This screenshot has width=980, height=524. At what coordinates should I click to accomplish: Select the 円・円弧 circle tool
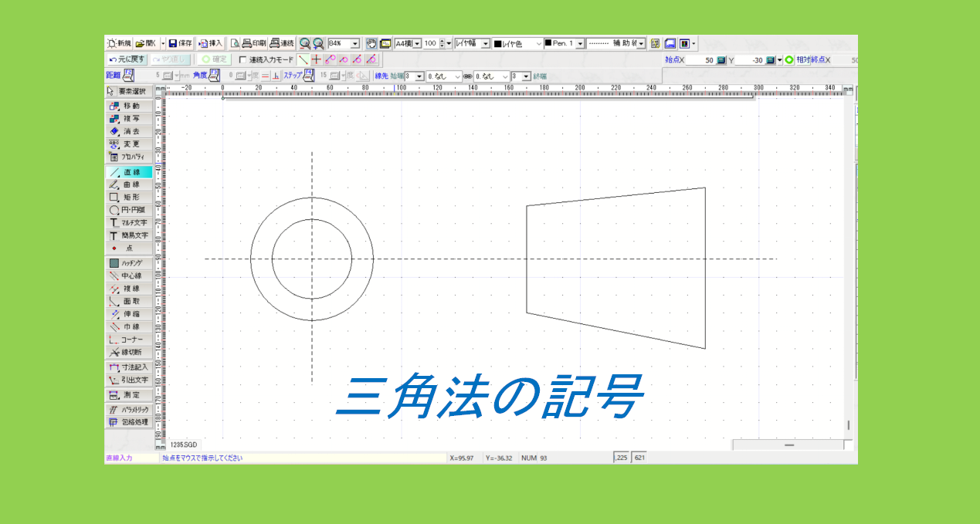pos(127,211)
